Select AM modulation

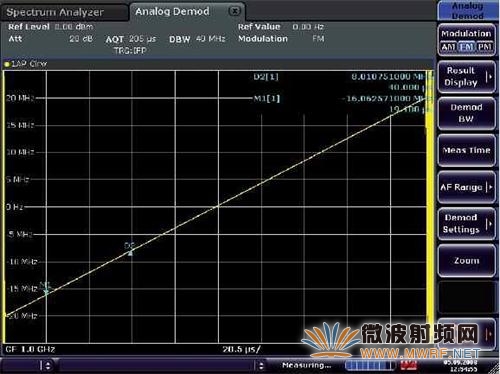448,47
